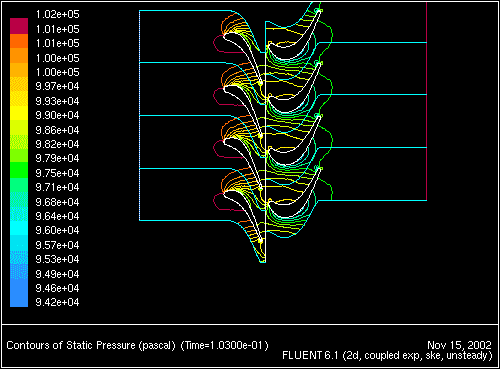Select the 9.93e+04 legend value
This screenshot has height=369, width=500.
(57, 101)
